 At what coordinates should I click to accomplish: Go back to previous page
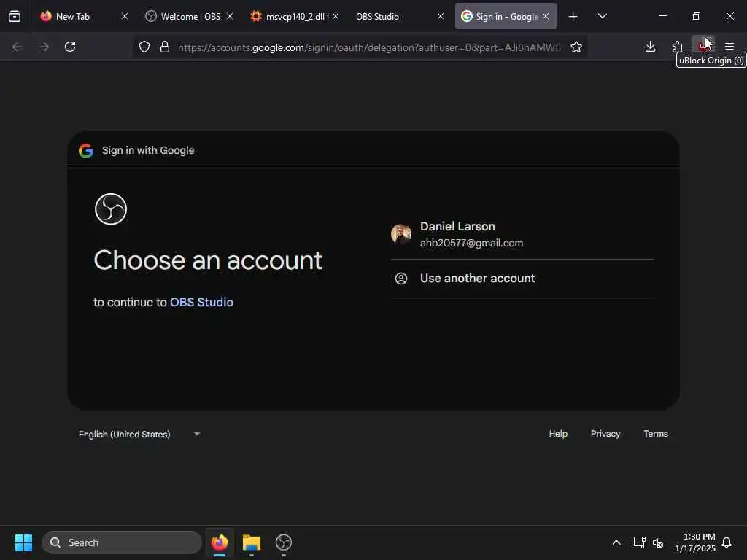[18, 47]
